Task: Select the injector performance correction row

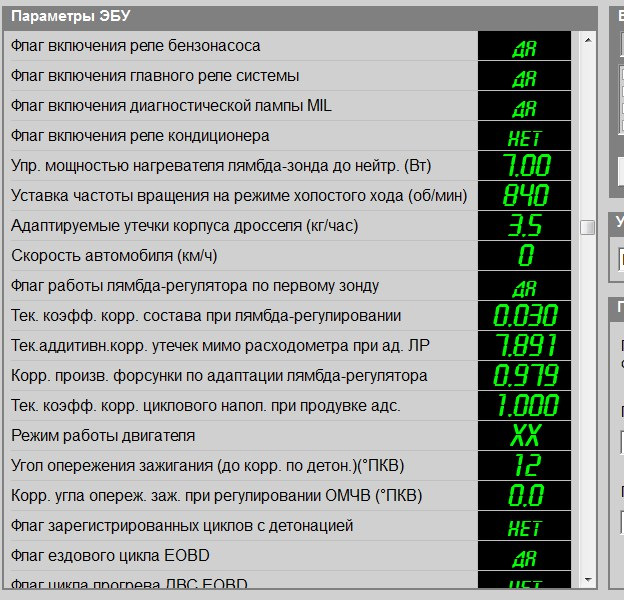Action: (240, 376)
